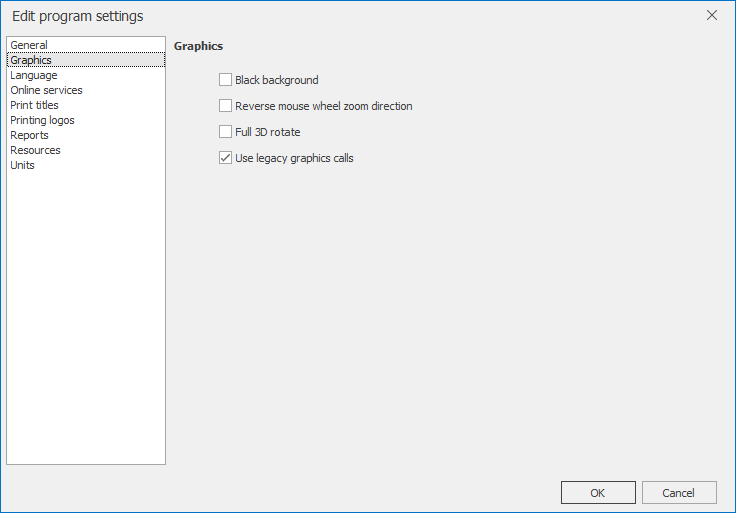Open Printing logos settings
Screen dimensions: 736x513
(86, 120)
